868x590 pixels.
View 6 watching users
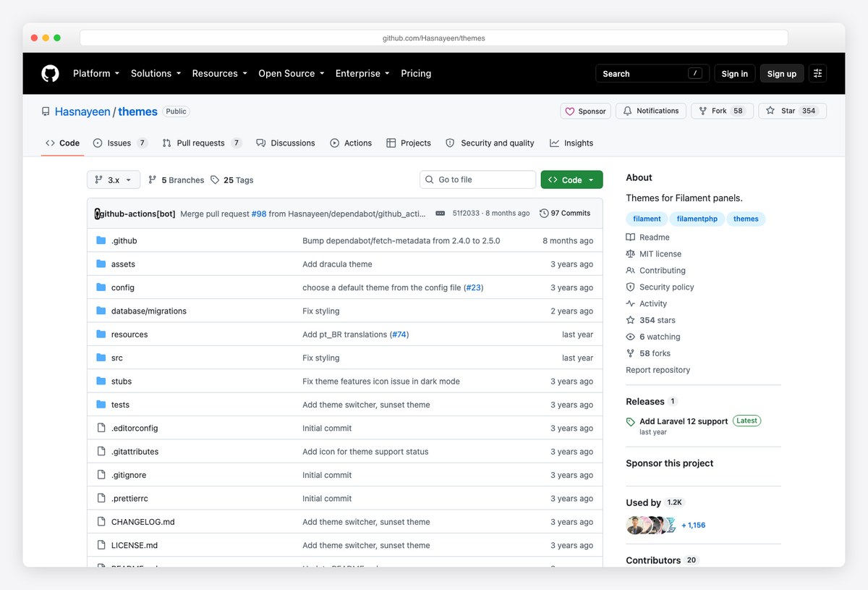pos(652,337)
